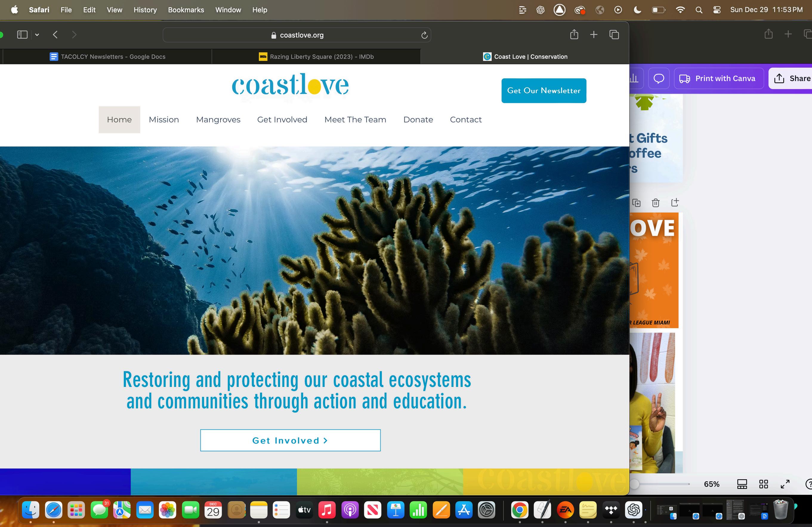The image size is (812, 527).
Task: Open Calendar showing Dec 29
Action: pyautogui.click(x=213, y=510)
